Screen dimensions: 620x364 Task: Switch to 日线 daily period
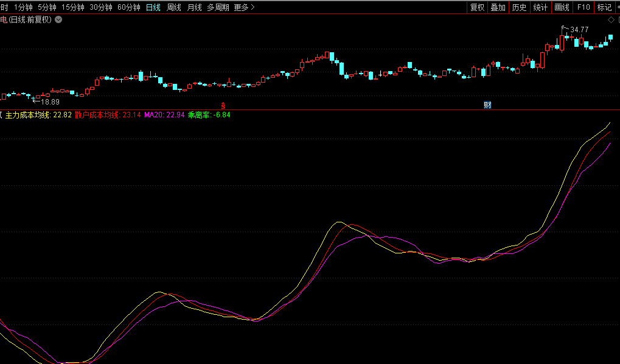coord(153,7)
